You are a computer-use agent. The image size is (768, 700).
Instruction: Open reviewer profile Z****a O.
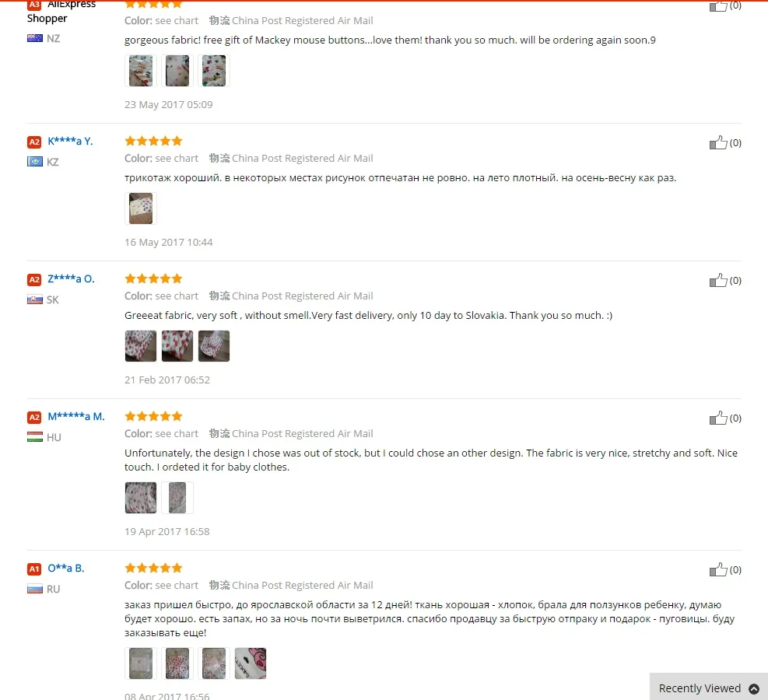coord(71,279)
